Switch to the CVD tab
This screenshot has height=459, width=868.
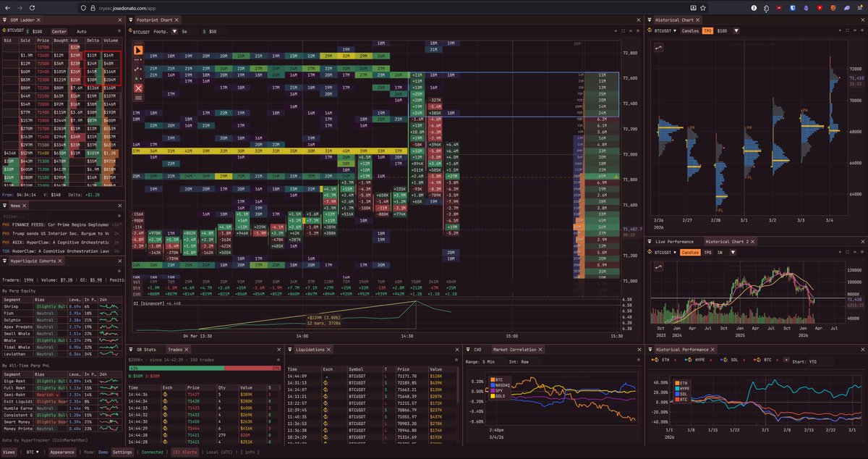478,349
